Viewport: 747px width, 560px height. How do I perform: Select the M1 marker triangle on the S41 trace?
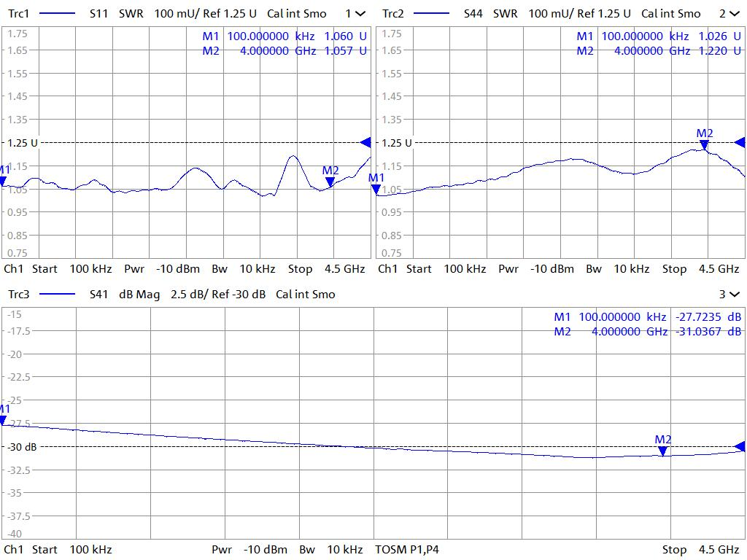pos(4,420)
